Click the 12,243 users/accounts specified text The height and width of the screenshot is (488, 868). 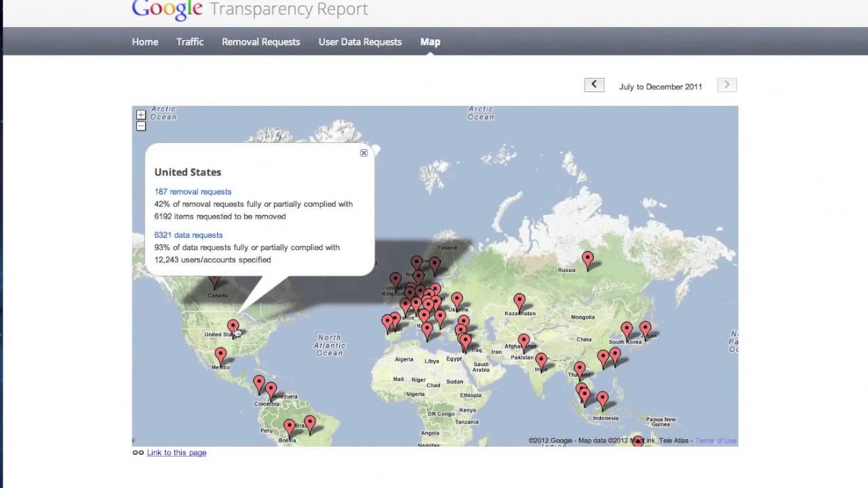point(212,260)
